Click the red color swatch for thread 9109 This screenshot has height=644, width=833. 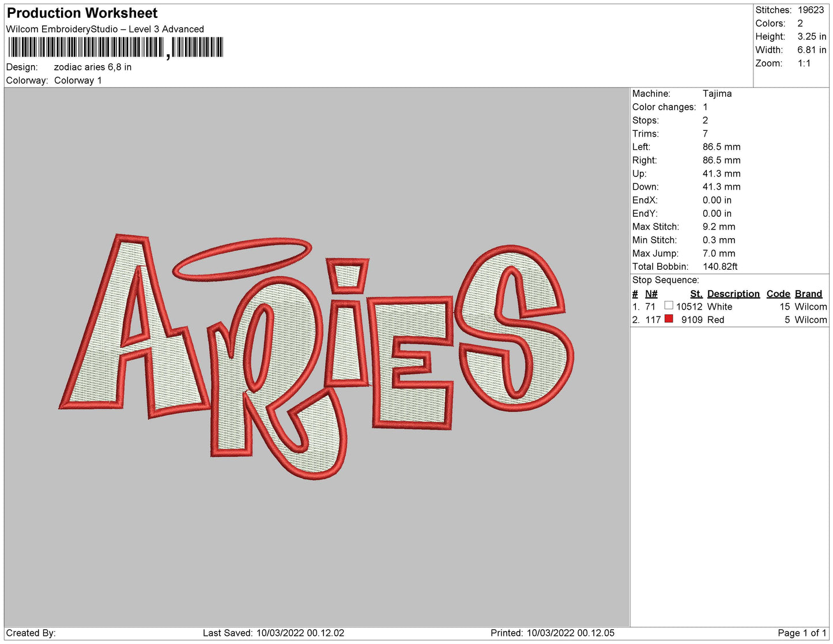(x=669, y=319)
